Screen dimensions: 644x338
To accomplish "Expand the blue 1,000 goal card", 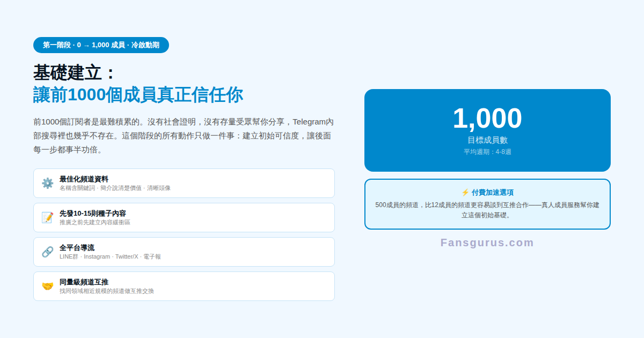I will [487, 130].
